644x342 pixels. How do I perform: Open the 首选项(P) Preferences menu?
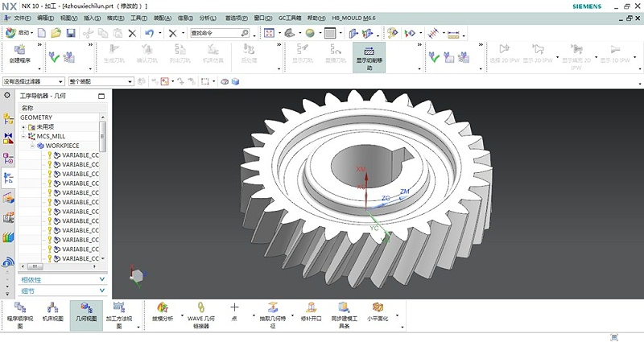236,17
